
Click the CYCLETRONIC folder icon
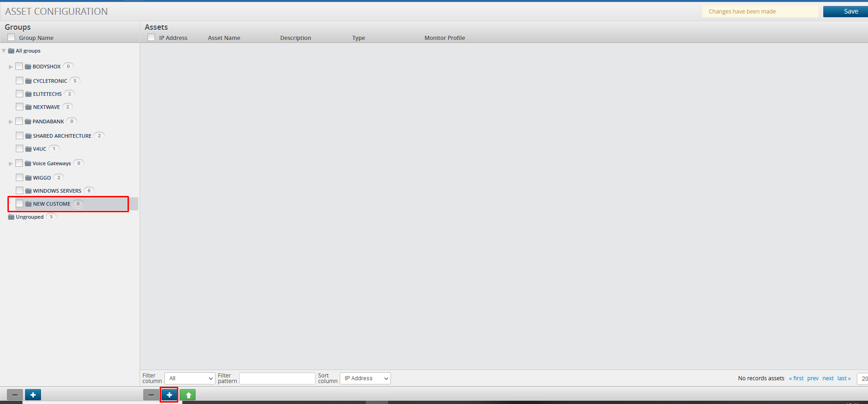[x=28, y=81]
